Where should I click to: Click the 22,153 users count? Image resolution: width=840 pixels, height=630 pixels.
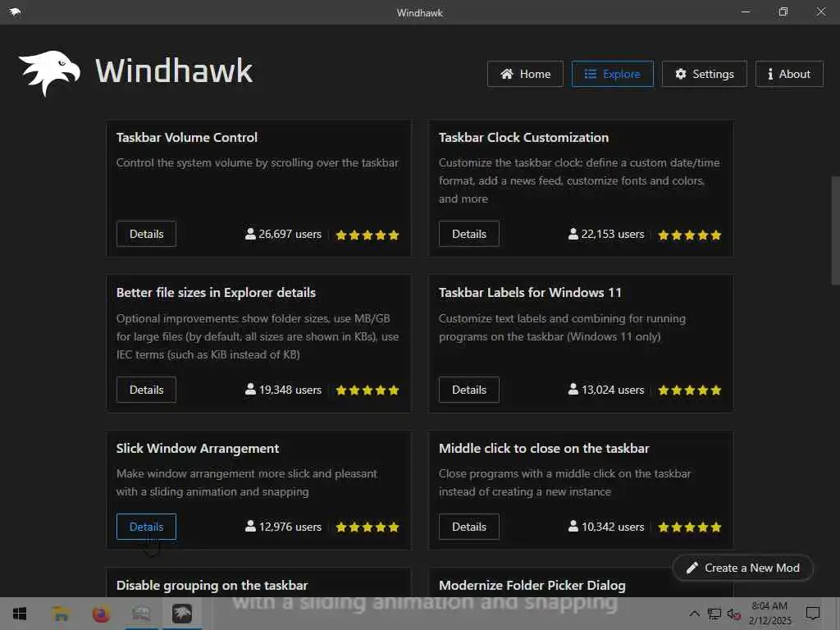606,234
